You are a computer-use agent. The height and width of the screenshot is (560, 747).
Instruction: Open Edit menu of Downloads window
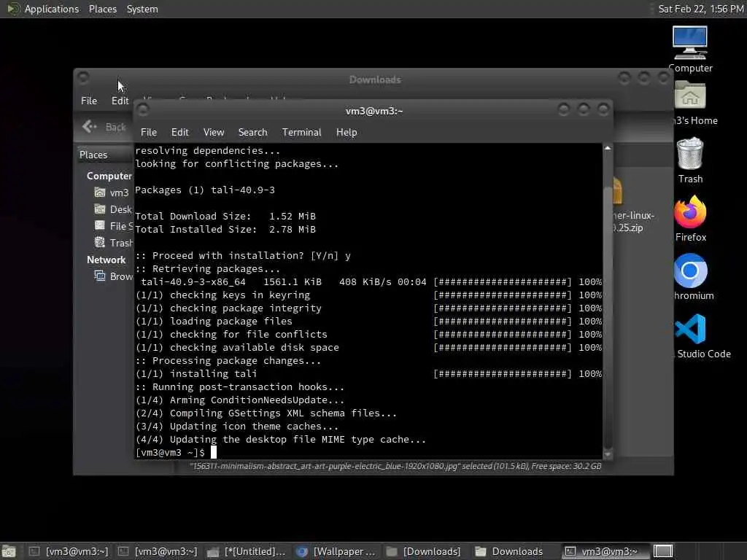120,101
